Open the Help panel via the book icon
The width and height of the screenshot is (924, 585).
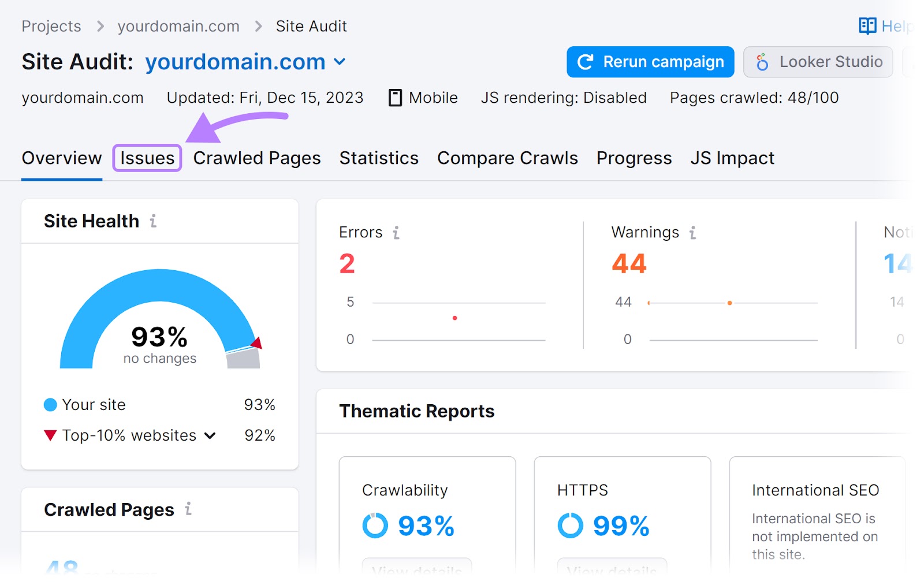click(867, 25)
